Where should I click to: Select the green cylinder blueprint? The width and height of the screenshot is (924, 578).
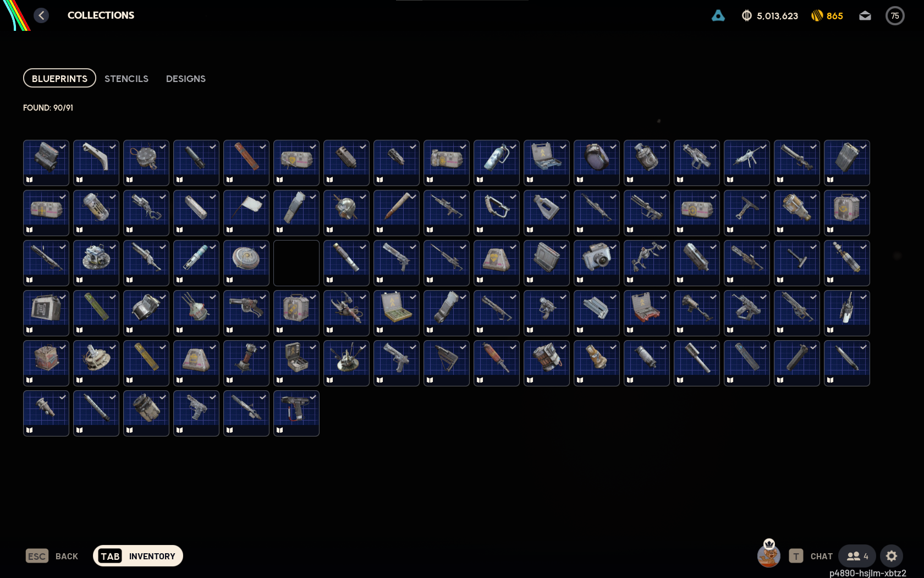(x=96, y=313)
